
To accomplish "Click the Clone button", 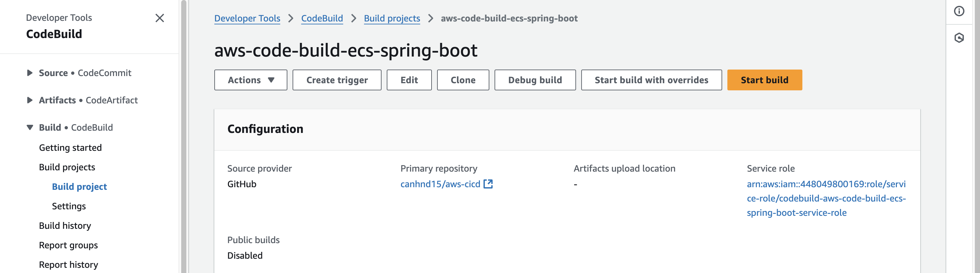I will point(463,80).
